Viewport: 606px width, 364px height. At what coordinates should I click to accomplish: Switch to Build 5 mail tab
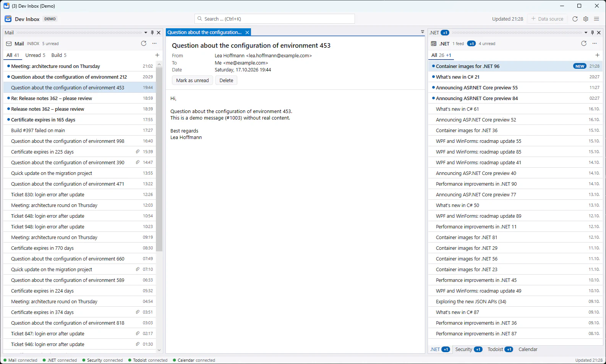pos(59,55)
